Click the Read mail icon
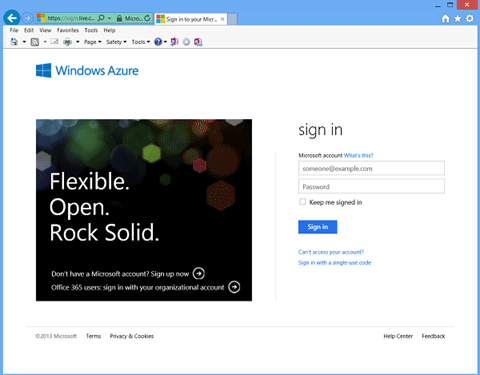The width and height of the screenshot is (480, 375). [54, 42]
